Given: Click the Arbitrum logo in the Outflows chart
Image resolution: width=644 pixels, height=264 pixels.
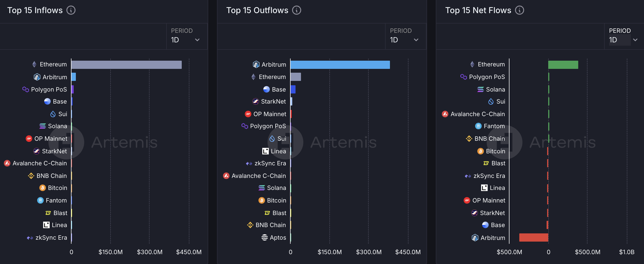Looking at the screenshot, I should [x=256, y=64].
